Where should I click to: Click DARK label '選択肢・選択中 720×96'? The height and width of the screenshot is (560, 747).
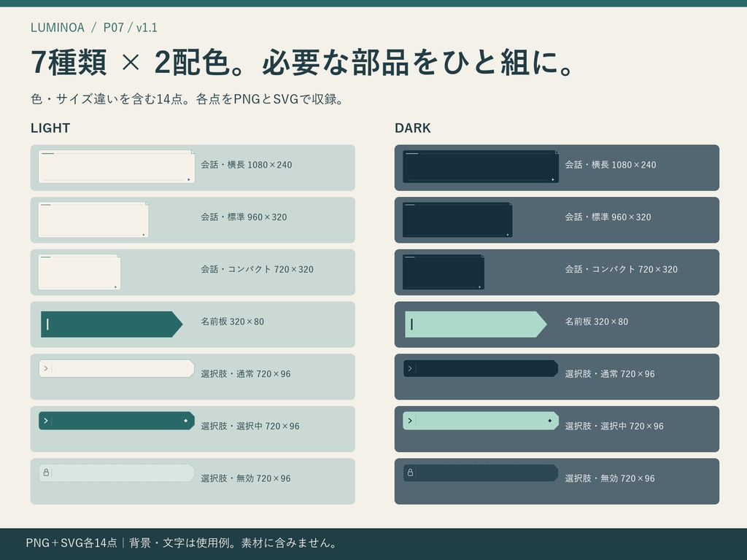pyautogui.click(x=614, y=426)
